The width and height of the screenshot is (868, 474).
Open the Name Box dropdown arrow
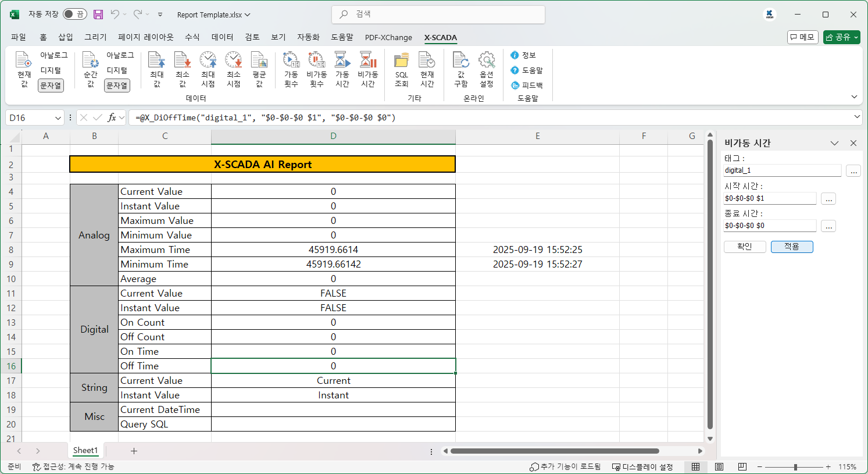pos(58,118)
